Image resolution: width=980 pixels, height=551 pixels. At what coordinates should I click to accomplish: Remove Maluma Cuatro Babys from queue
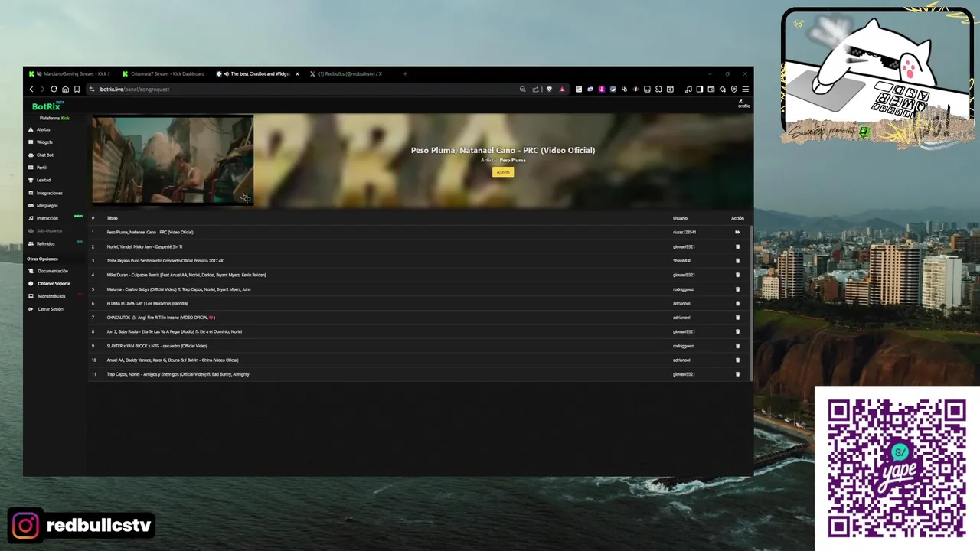tap(738, 289)
